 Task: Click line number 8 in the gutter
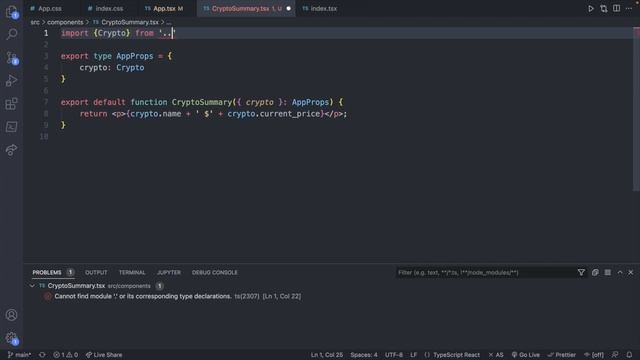pos(46,114)
